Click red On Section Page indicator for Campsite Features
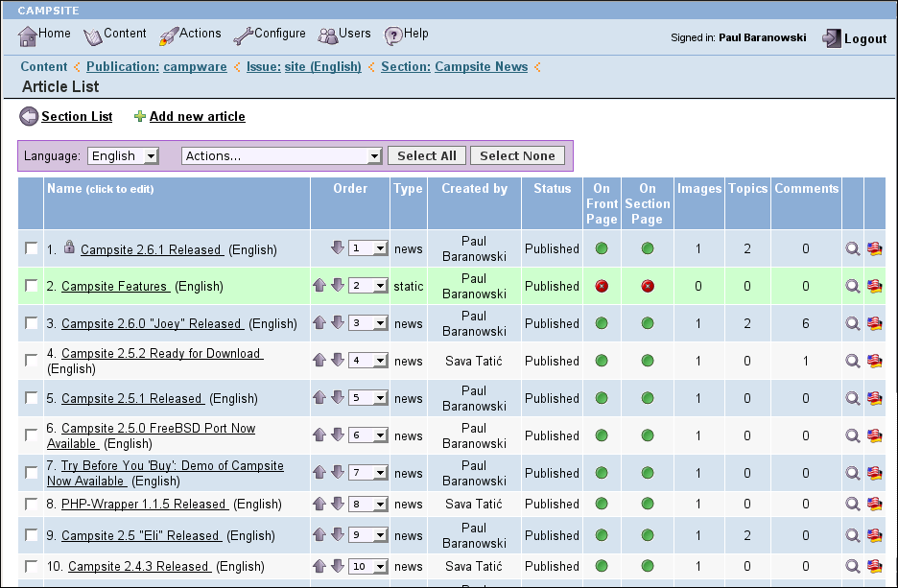This screenshot has width=898, height=588. coord(648,286)
